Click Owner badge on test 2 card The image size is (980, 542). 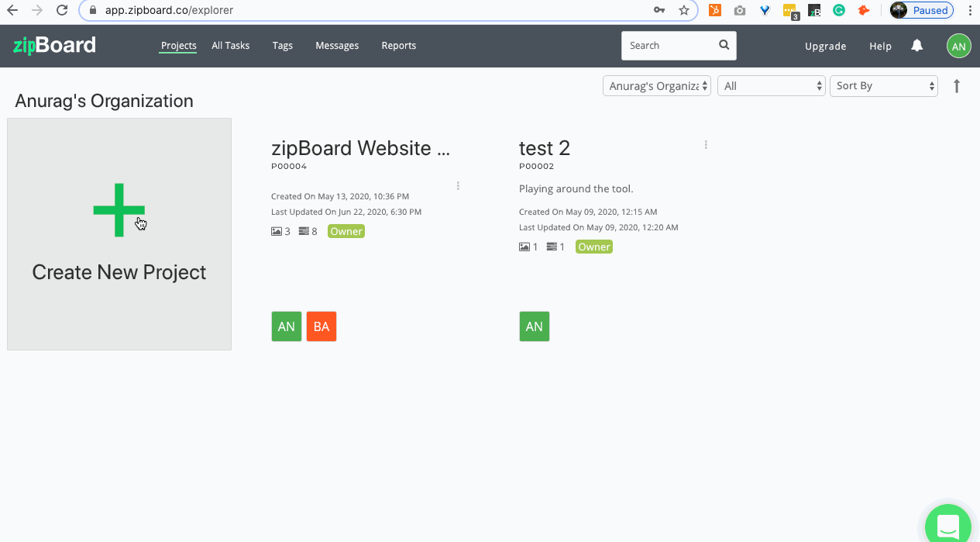tap(594, 247)
